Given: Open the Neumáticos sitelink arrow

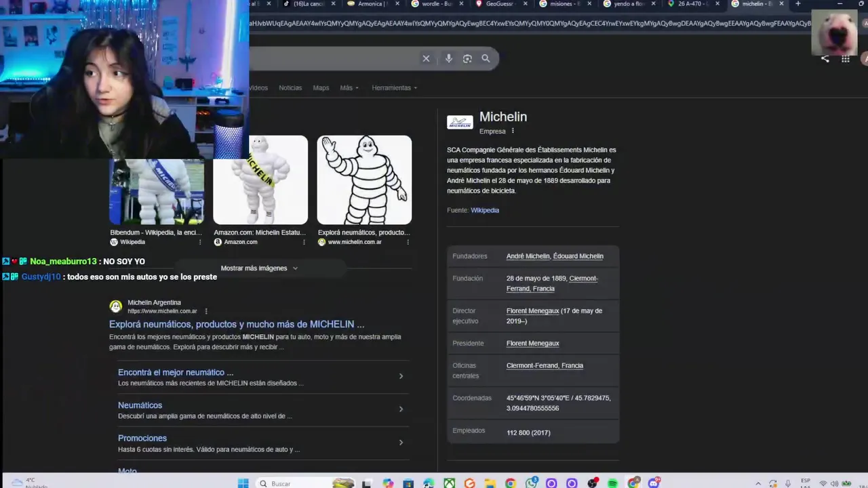Looking at the screenshot, I should [x=401, y=409].
